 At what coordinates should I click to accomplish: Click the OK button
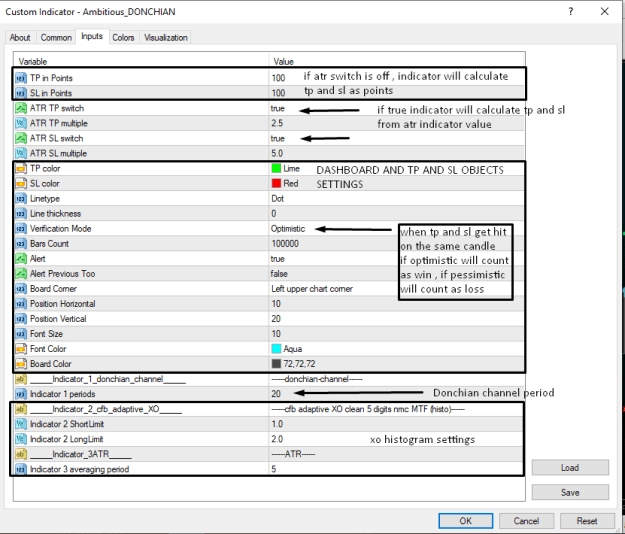[465, 521]
